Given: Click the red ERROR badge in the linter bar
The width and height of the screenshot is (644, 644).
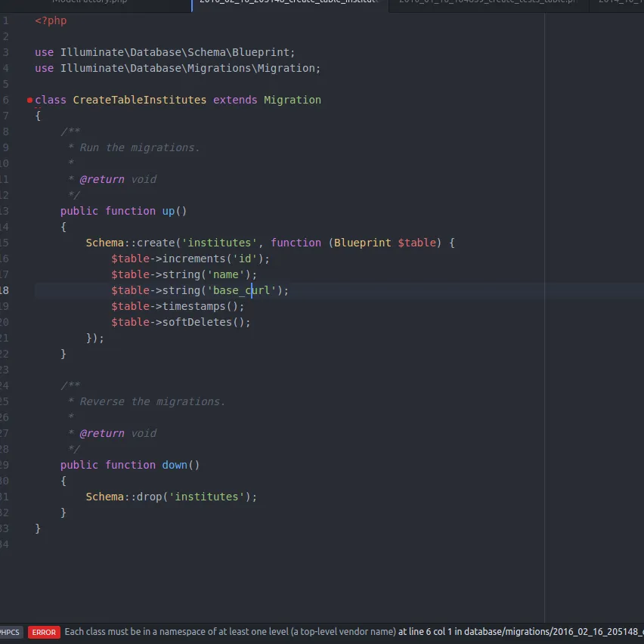Looking at the screenshot, I should (x=44, y=632).
